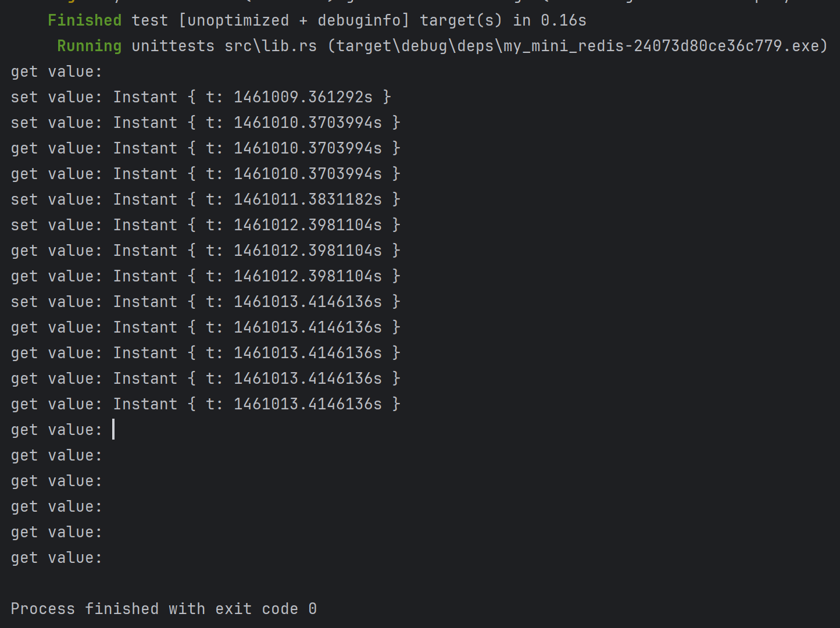Click the timestamp 1461009.361292s
The width and height of the screenshot is (840, 628).
point(303,97)
